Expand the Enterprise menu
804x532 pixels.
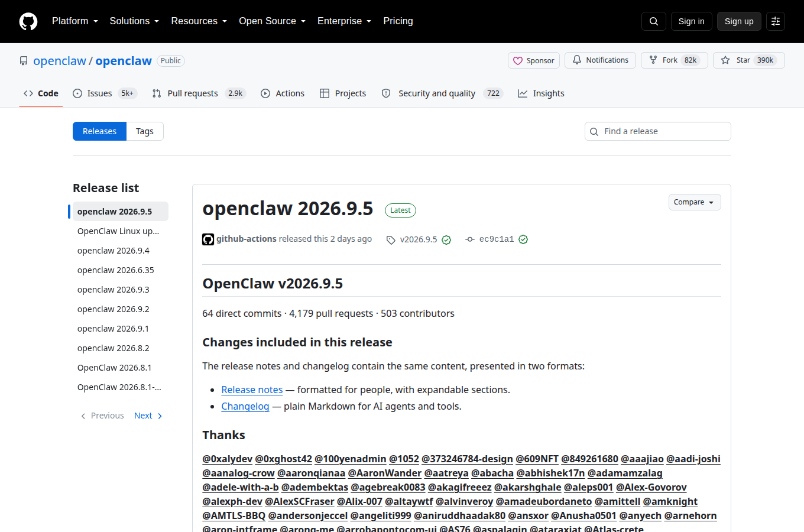(345, 21)
